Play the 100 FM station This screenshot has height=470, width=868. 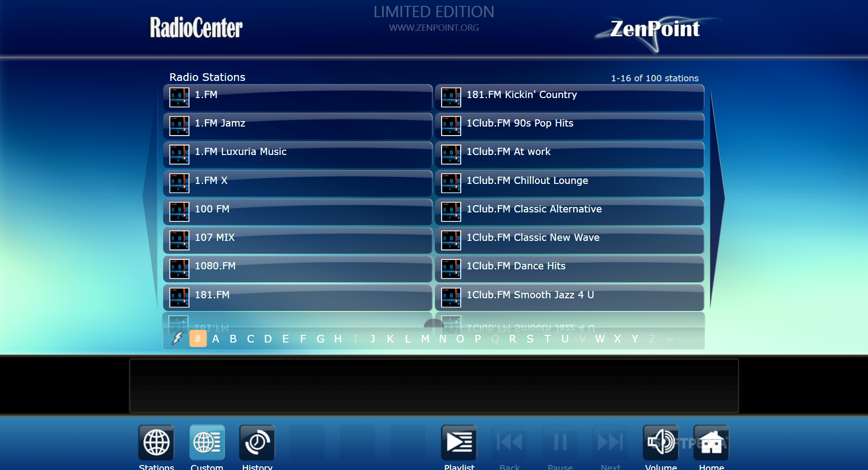[298, 211]
